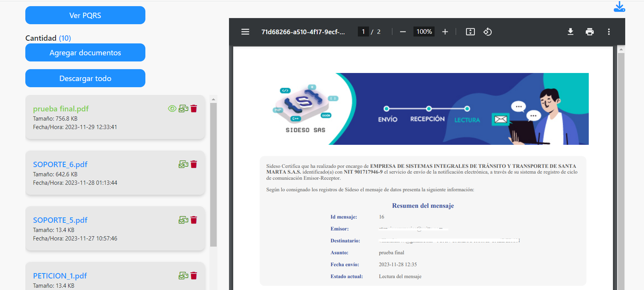Zoom out the PDF with minus icon

[x=403, y=32]
